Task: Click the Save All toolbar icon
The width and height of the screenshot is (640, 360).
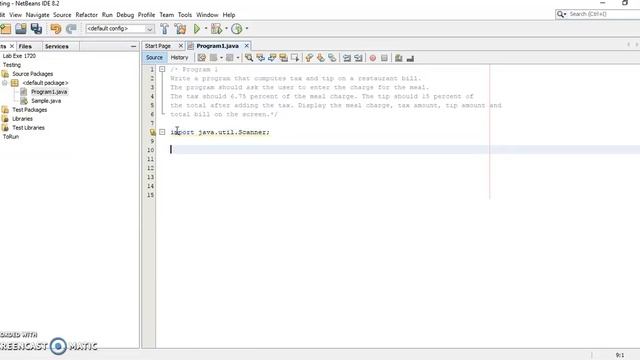Action: 36,29
